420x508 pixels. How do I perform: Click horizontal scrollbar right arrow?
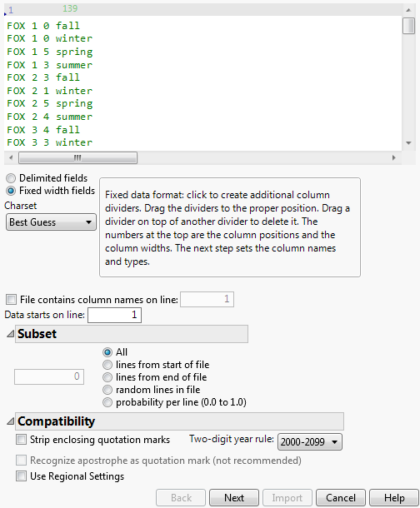(393, 157)
